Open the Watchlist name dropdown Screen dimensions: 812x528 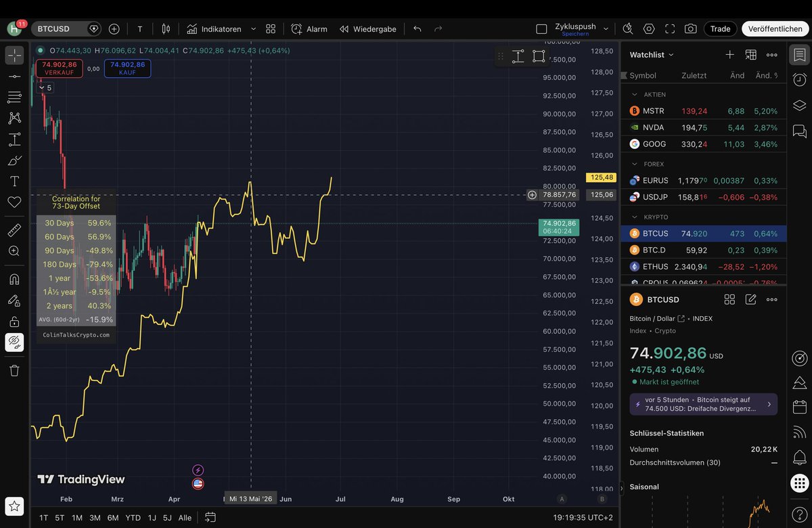click(x=652, y=55)
